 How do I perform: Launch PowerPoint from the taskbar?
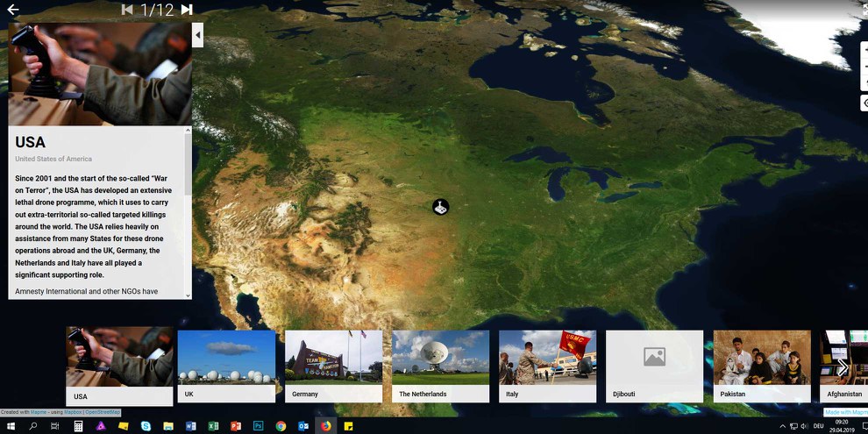click(236, 426)
